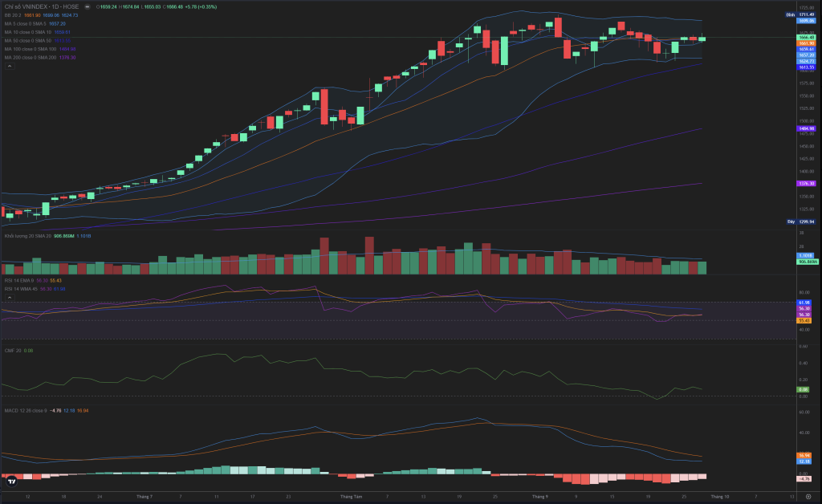Click the RSI 14 EMA 9 legend

coord(19,280)
